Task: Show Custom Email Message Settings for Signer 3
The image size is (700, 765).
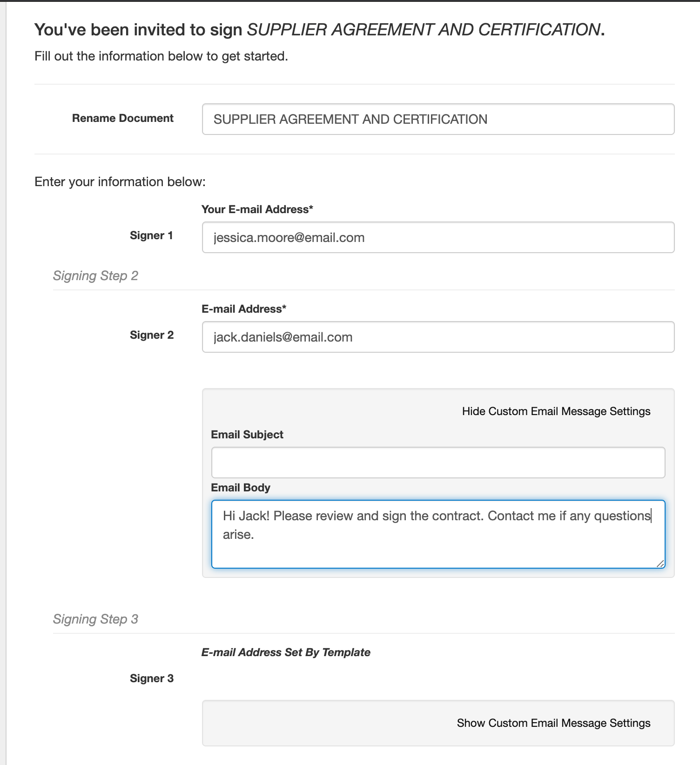Action: pyautogui.click(x=553, y=723)
